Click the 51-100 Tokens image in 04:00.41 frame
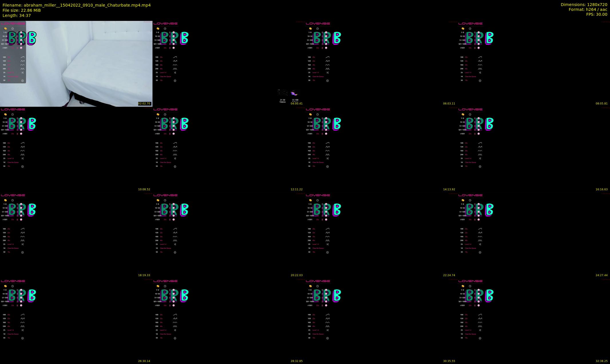Viewport: 610px width, 364px height. point(295,94)
